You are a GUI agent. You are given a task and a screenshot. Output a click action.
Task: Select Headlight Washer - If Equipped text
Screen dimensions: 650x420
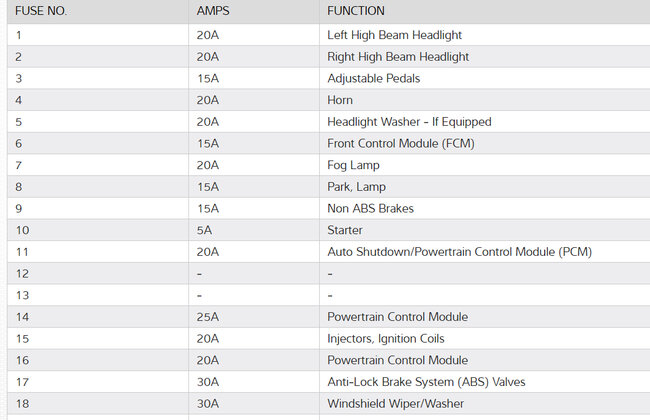[x=409, y=122]
